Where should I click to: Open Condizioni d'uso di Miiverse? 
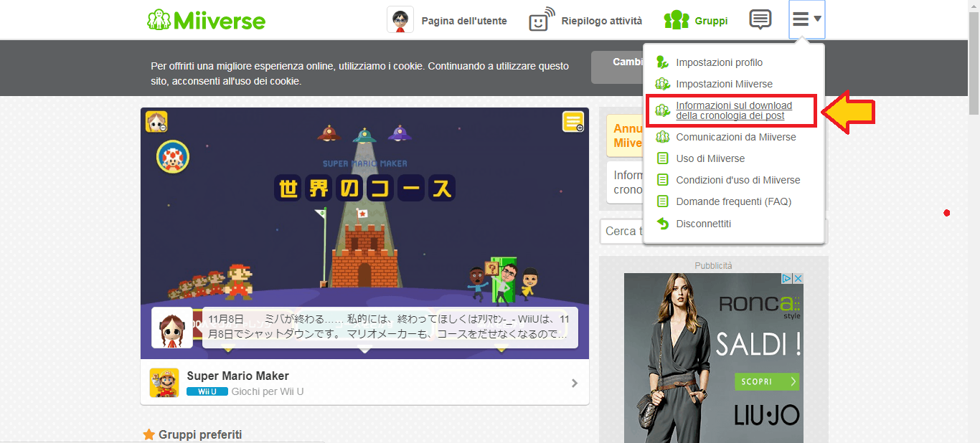click(738, 180)
